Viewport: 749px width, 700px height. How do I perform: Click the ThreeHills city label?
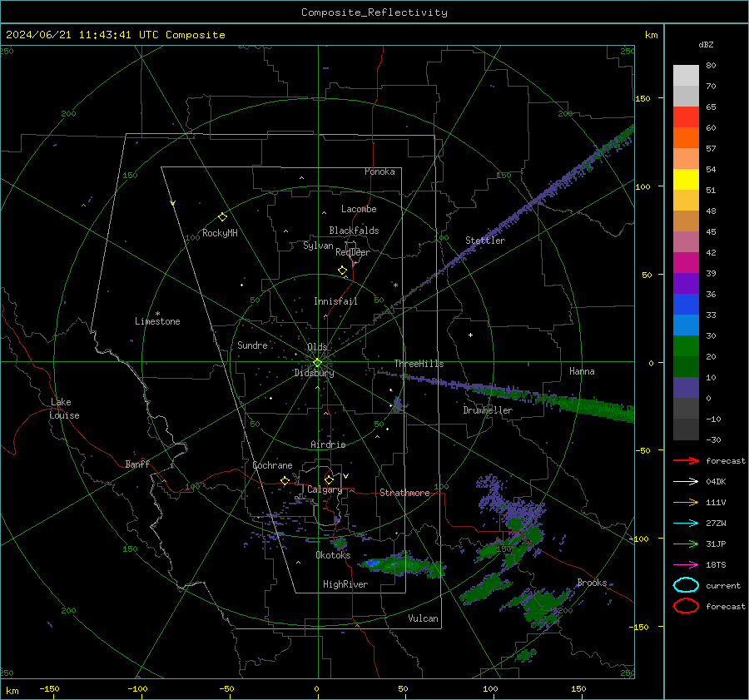419,364
